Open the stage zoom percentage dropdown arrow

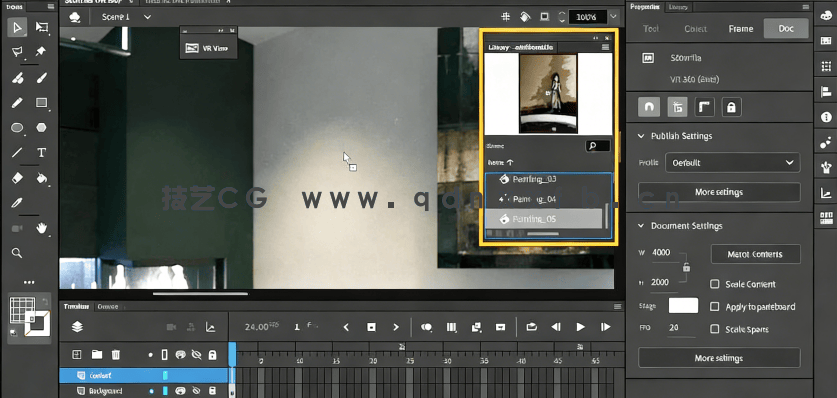point(613,17)
